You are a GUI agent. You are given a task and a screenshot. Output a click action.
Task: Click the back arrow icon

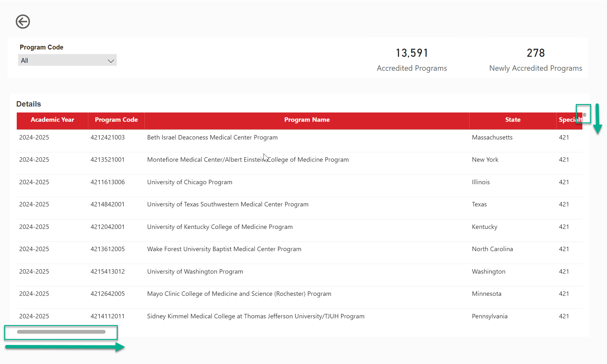23,22
